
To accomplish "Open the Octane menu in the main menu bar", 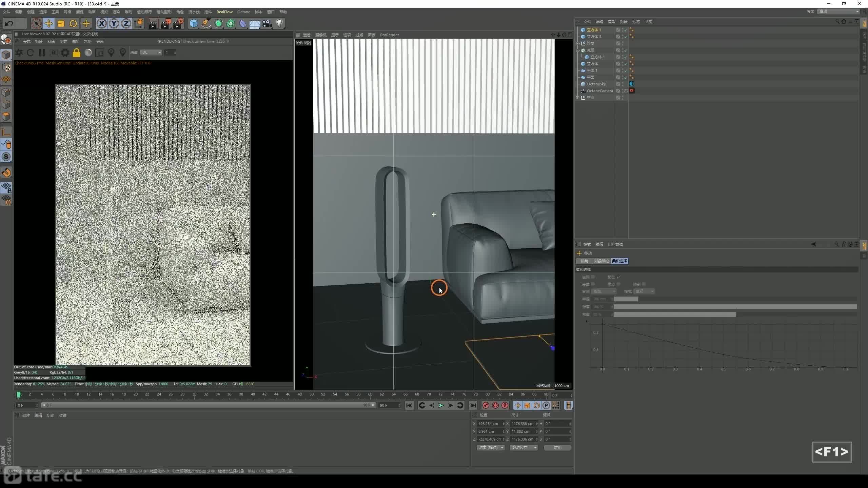I will pos(243,12).
